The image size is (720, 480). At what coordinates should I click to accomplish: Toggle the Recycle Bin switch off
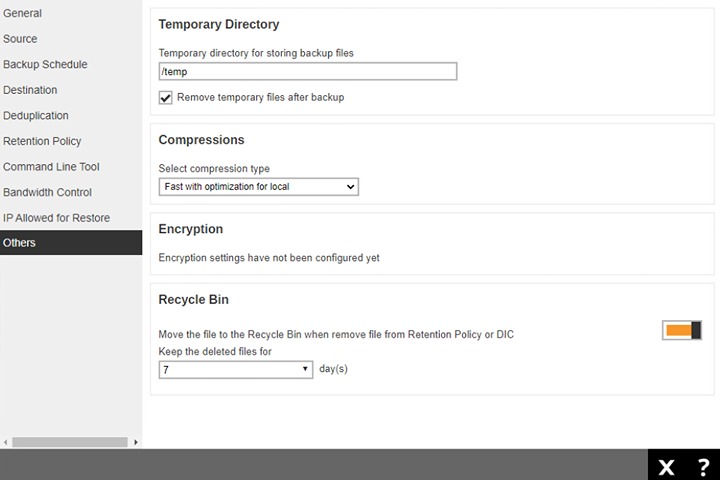682,330
